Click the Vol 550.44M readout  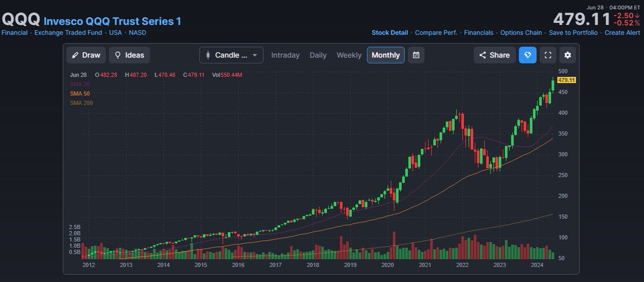(x=227, y=75)
